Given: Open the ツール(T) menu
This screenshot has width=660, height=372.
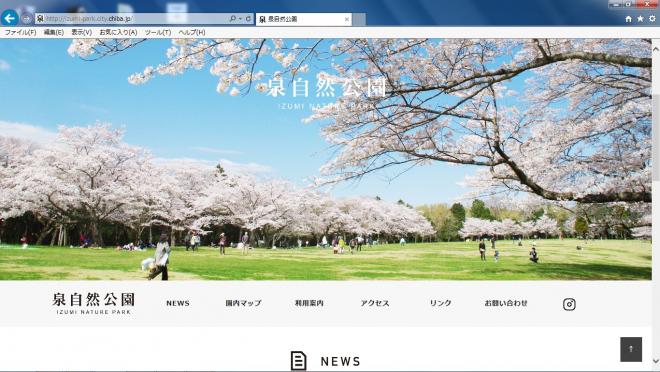Looking at the screenshot, I should click(158, 32).
